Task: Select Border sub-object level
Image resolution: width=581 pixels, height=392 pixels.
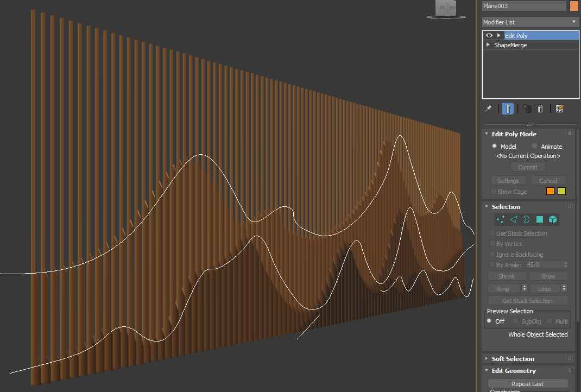Action: pyautogui.click(x=527, y=220)
